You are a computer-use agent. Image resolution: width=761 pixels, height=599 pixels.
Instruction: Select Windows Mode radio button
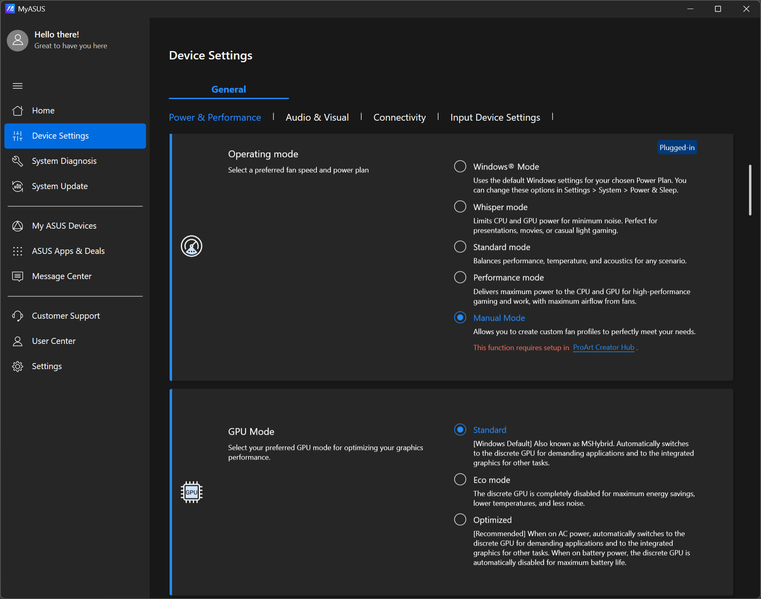coord(460,167)
